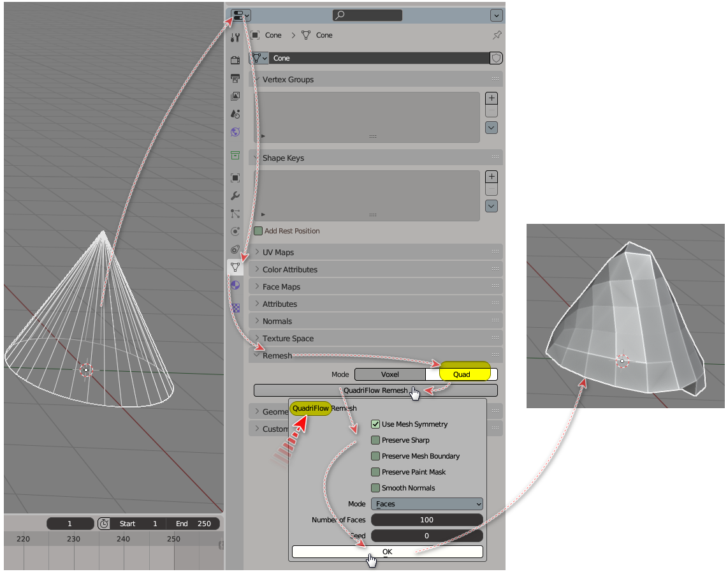Click the Number of Faces value field

point(426,520)
